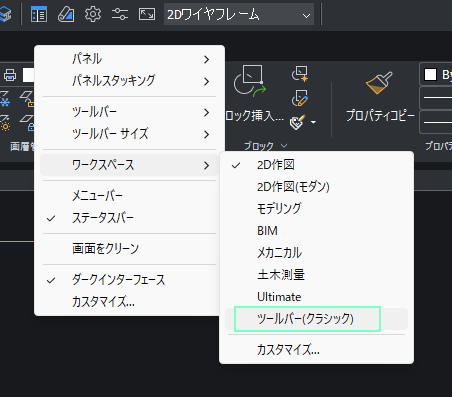Click the edit block icon with pencil
Screen dimensions: 452x397
(x=300, y=98)
